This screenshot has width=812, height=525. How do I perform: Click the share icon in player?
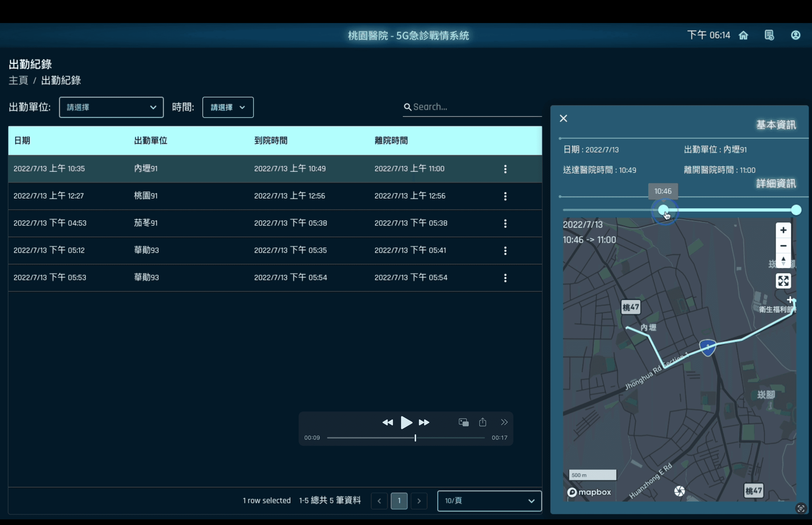click(x=483, y=422)
